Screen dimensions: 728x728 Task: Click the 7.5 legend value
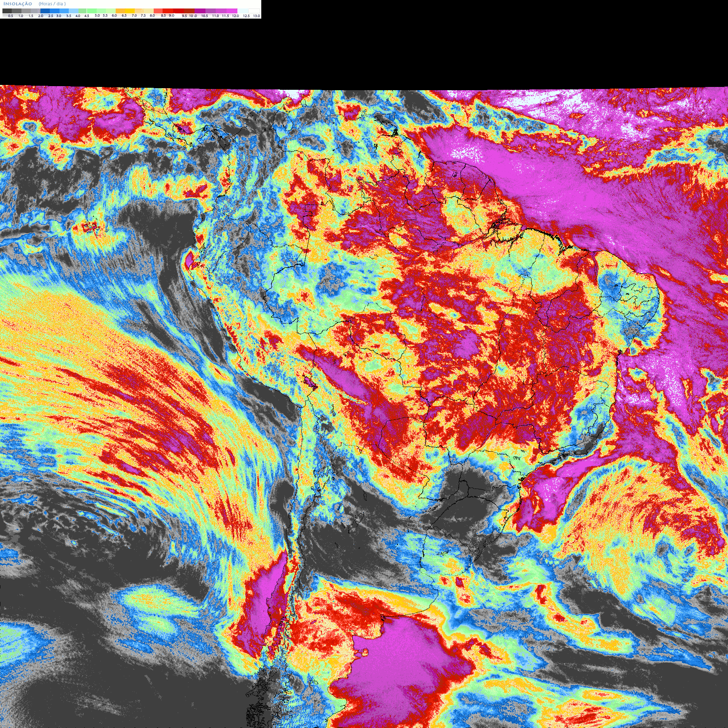point(143,15)
